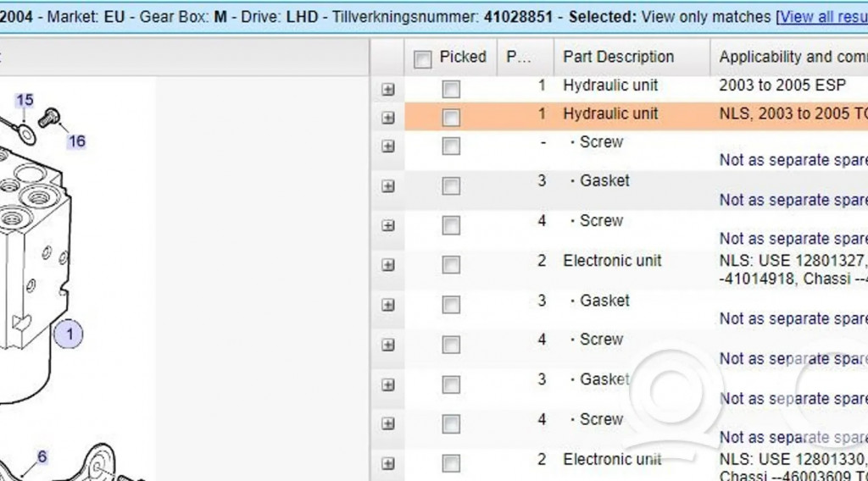Click the last Electronic unit description
The height and width of the screenshot is (481, 868).
pos(612,459)
